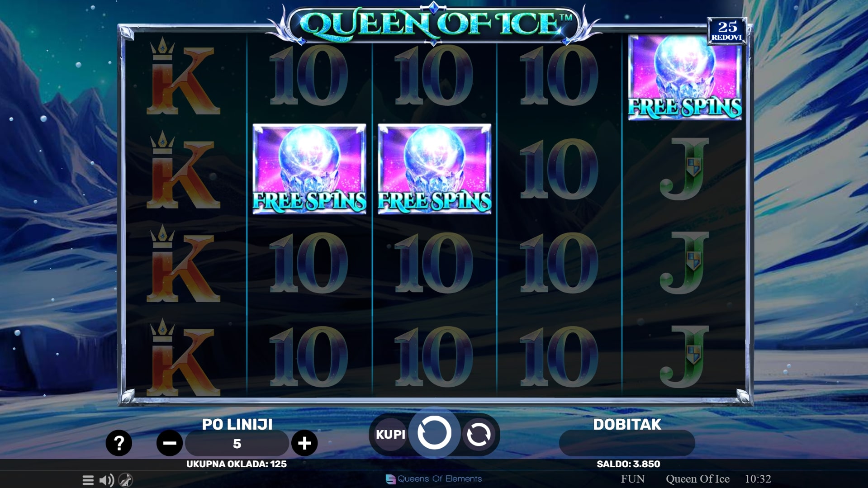Toggle the turbo rabbit quick-spin icon
The width and height of the screenshot is (868, 488).
[126, 480]
